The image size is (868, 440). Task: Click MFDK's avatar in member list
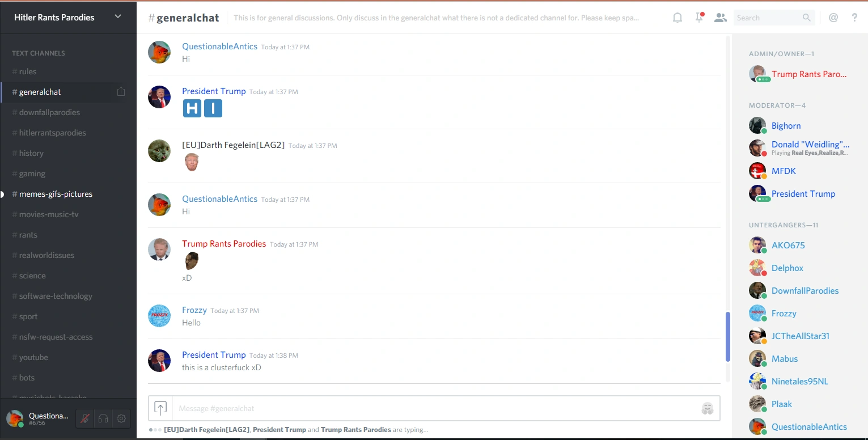757,171
